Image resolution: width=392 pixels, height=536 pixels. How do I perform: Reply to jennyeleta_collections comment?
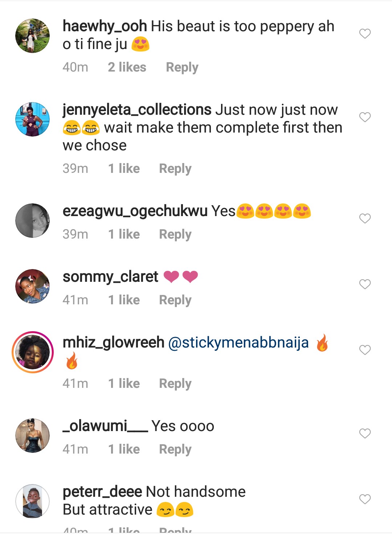pyautogui.click(x=175, y=169)
